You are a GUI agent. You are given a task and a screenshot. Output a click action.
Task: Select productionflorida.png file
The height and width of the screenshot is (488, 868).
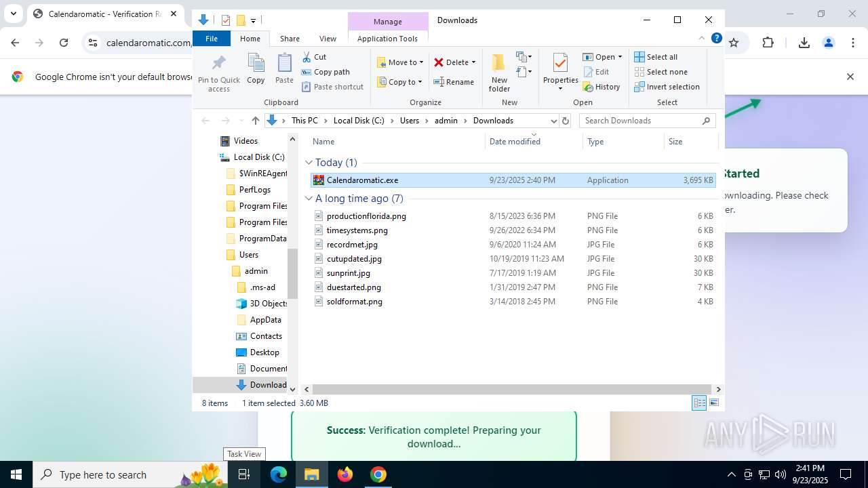click(x=513, y=216)
